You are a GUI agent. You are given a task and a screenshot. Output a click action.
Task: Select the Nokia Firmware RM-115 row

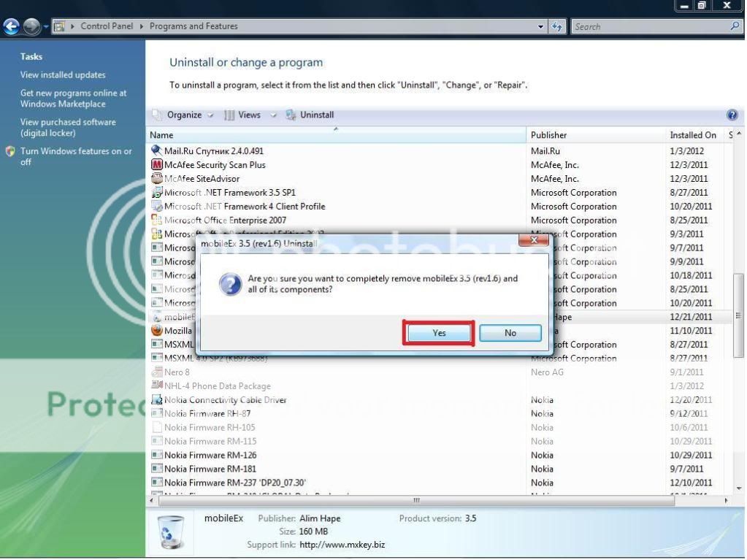[440, 441]
